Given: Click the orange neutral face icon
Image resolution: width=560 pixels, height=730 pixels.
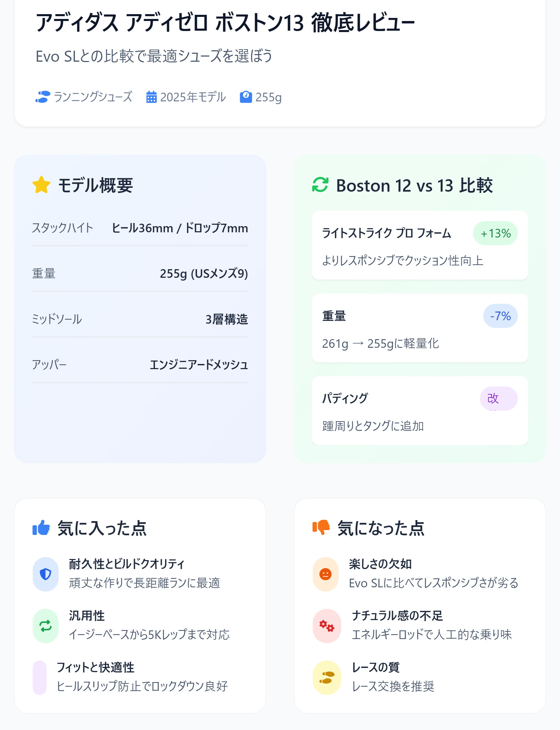Looking at the screenshot, I should (325, 574).
